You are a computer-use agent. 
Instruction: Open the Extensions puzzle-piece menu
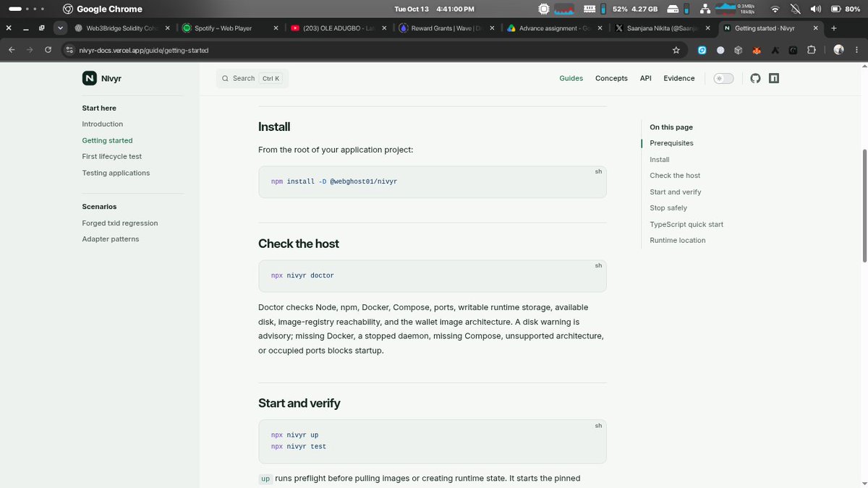click(811, 50)
